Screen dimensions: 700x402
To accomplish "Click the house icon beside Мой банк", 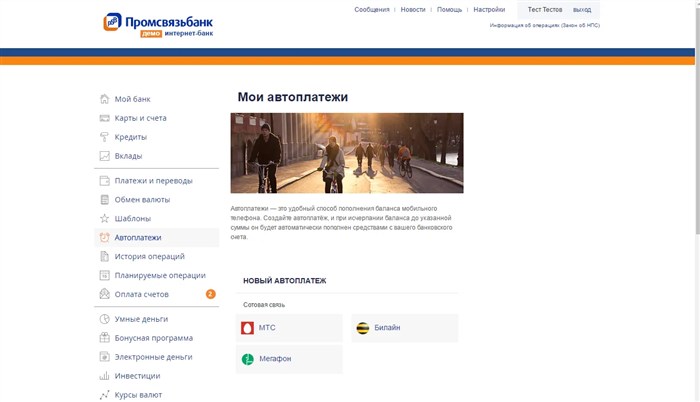I will coord(104,99).
